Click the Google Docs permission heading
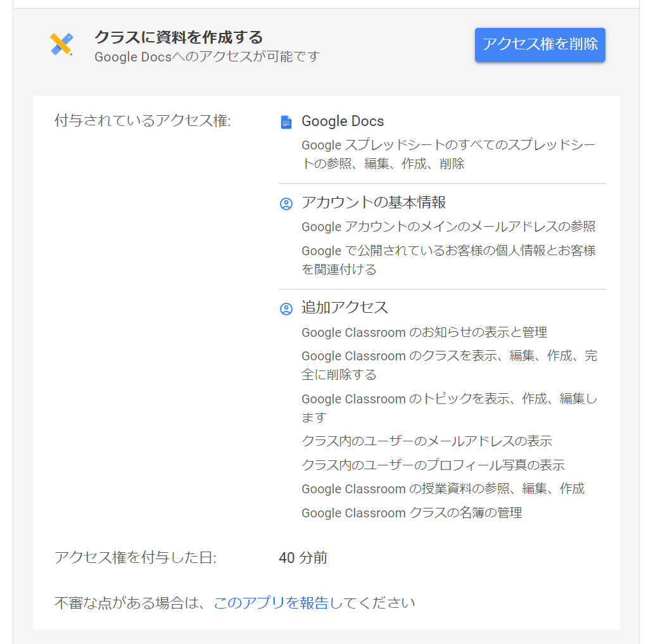646x644 pixels. (343, 121)
